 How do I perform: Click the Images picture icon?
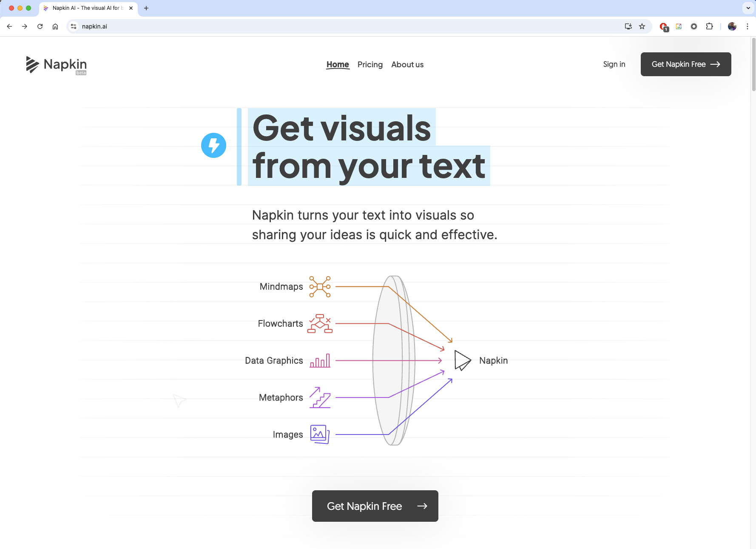click(x=320, y=435)
